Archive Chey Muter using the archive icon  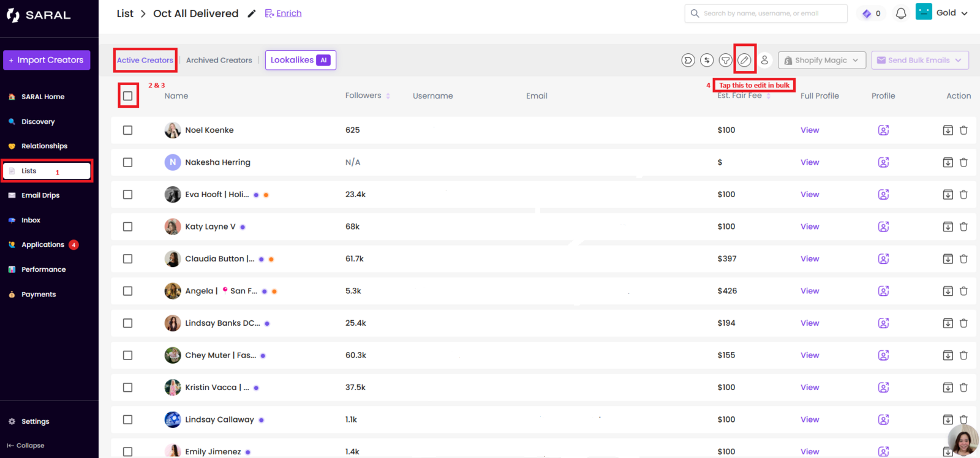pos(948,355)
